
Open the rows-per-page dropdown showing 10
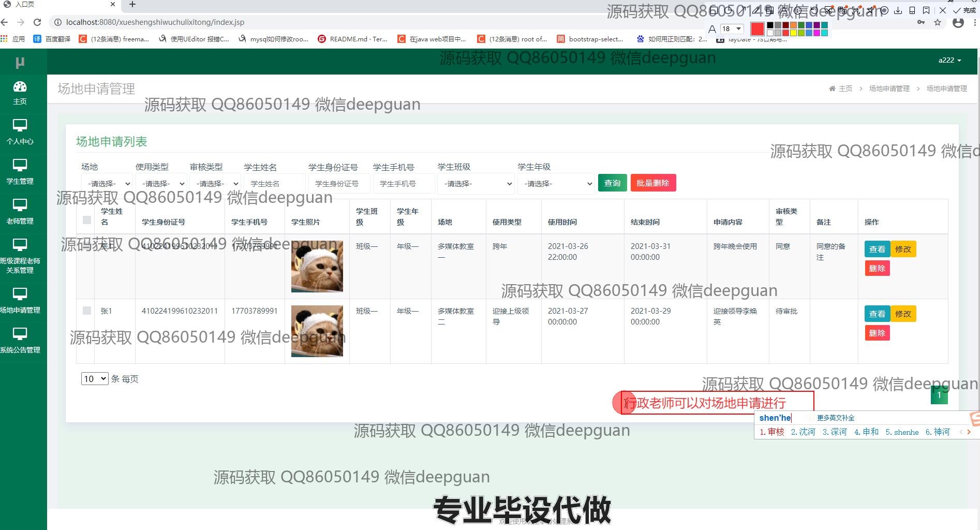pos(95,379)
